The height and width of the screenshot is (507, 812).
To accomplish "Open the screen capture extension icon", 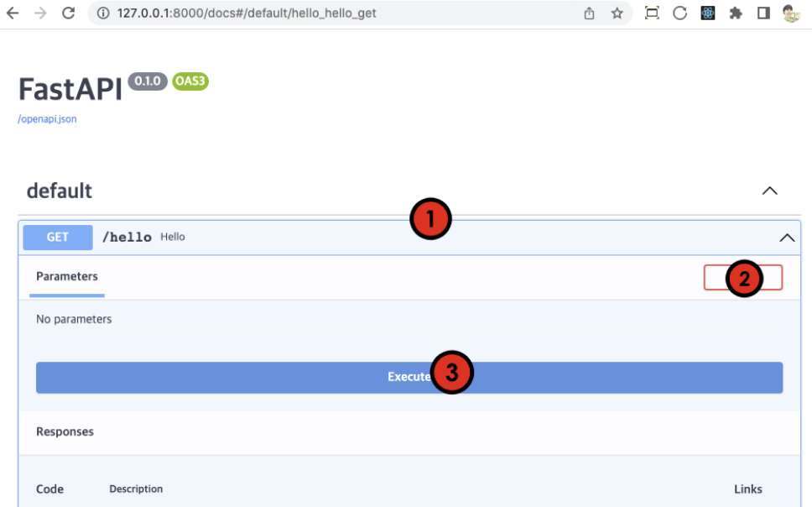I will (x=652, y=13).
